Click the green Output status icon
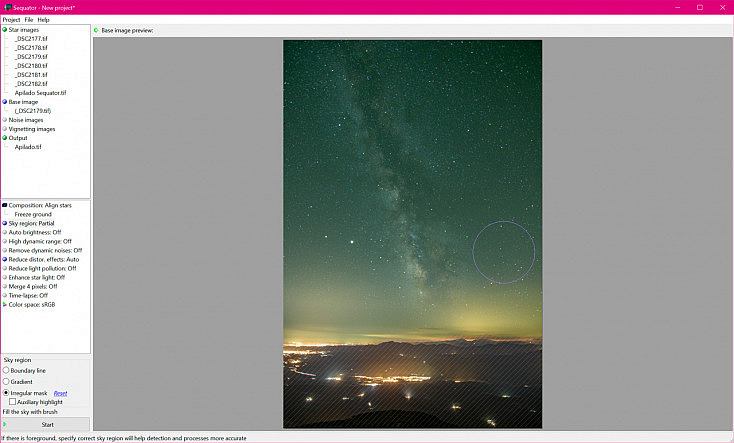734x443 pixels. [x=5, y=138]
